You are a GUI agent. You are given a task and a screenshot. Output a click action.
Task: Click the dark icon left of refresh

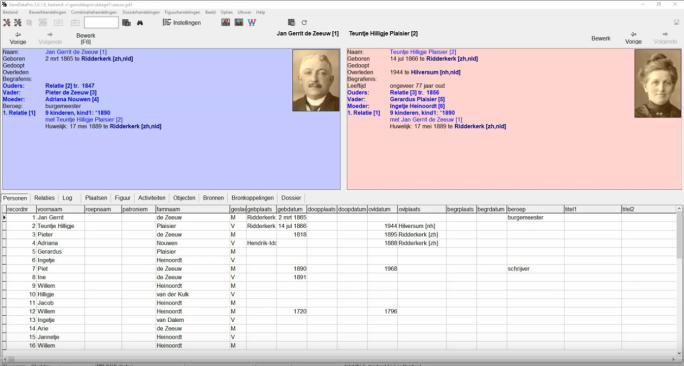point(291,23)
